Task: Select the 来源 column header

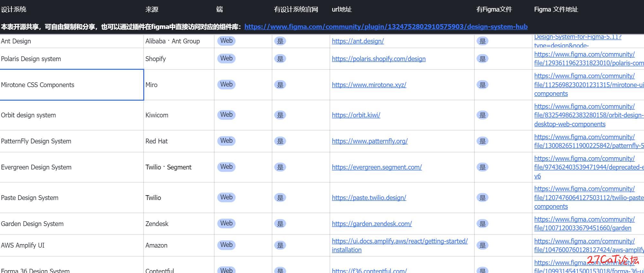Action: tap(152, 9)
